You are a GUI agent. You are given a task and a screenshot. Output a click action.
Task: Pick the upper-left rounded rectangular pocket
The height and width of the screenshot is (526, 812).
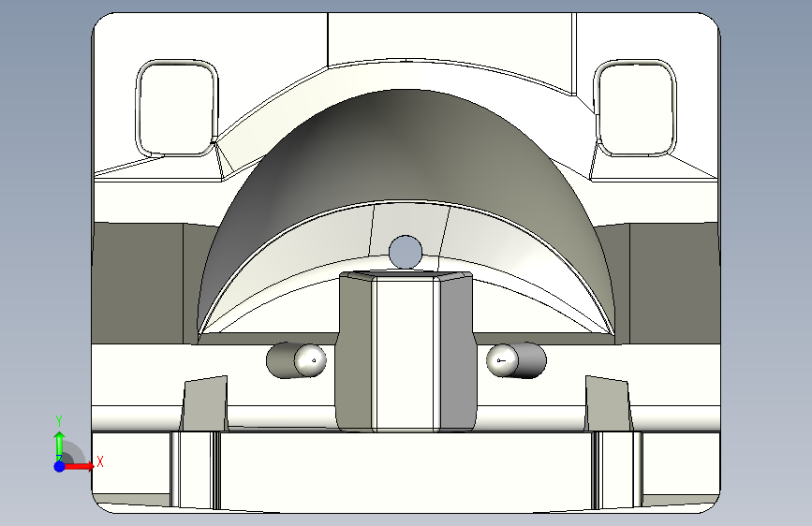point(177,108)
